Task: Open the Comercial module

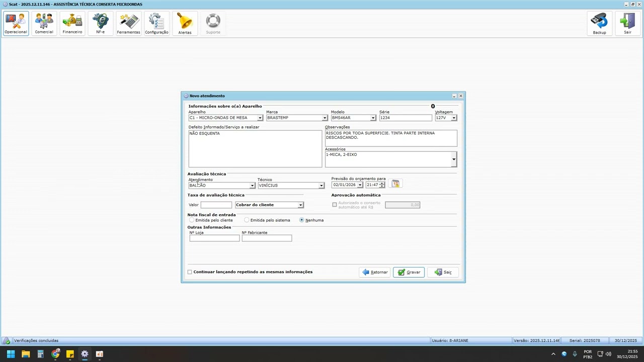Action: pyautogui.click(x=44, y=23)
